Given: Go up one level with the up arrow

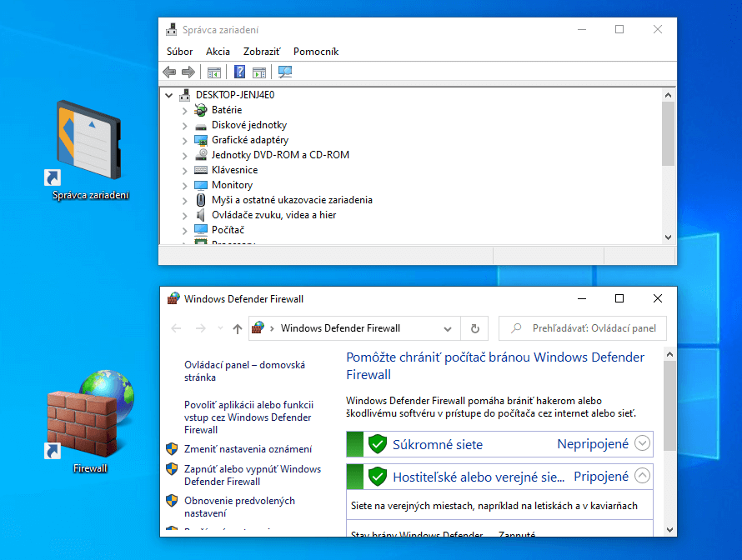Looking at the screenshot, I should click(238, 328).
